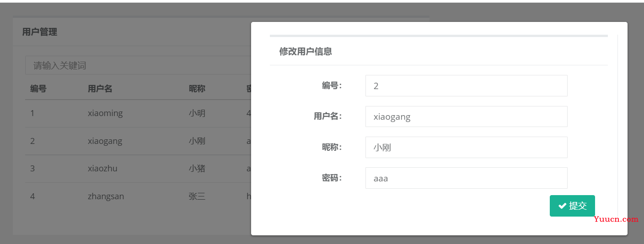Click the 昵称: form label
The image size is (644, 244).
tap(332, 147)
